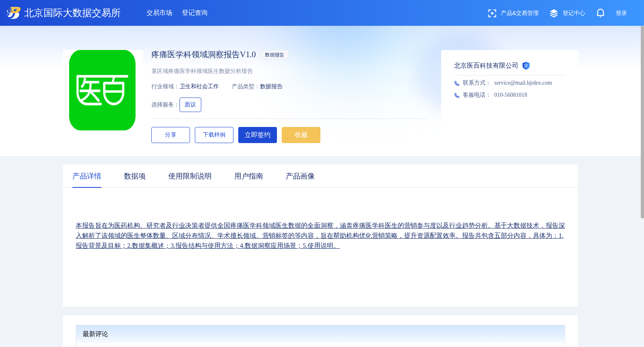Click the company name 北京医百科技有限公司
This screenshot has height=347, width=644.
point(486,66)
